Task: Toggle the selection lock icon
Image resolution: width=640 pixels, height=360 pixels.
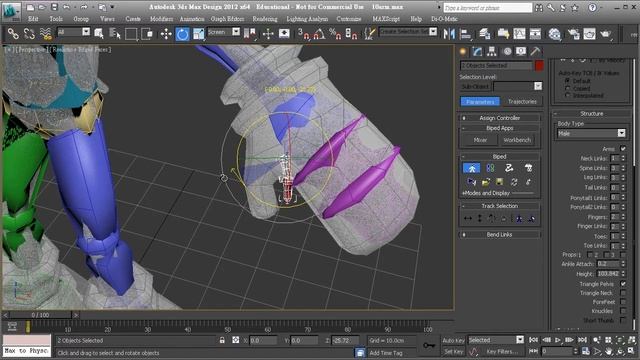Action: pyautogui.click(x=222, y=340)
